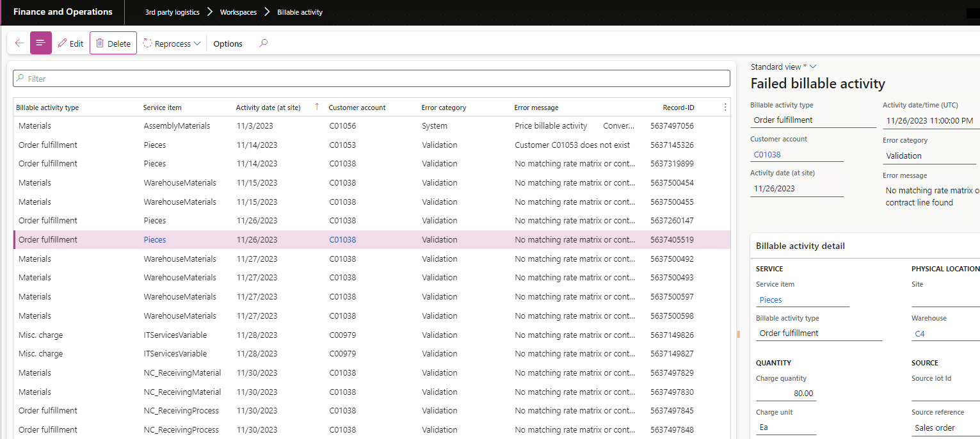Image resolution: width=980 pixels, height=439 pixels.
Task: Open grid column options three-dot icon
Action: coord(725,108)
